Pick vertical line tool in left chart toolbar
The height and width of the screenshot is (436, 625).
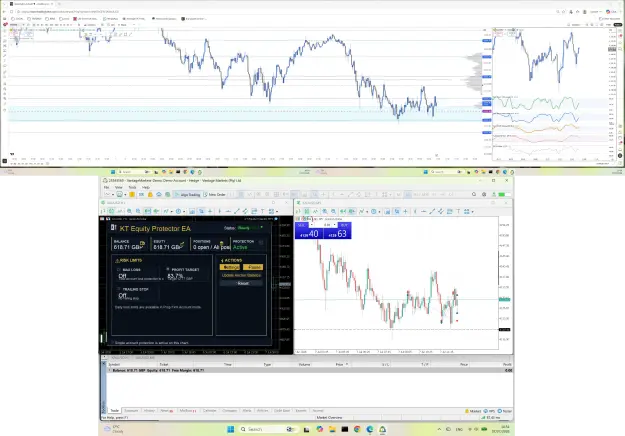tap(219, 211)
